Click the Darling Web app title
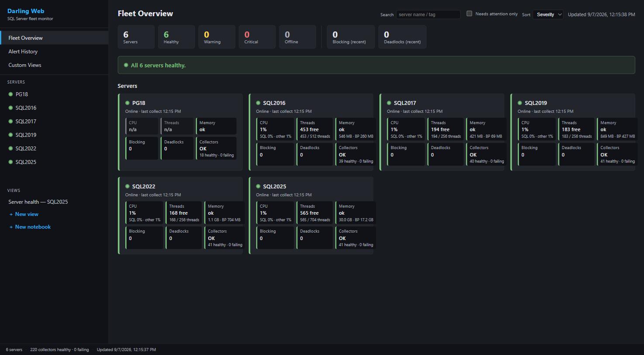The image size is (644, 355). (26, 11)
